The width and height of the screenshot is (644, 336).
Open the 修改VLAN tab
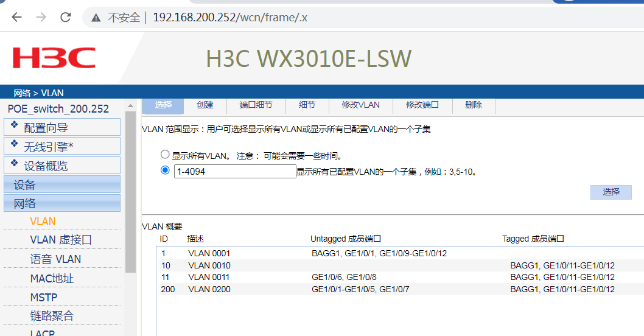click(x=360, y=105)
